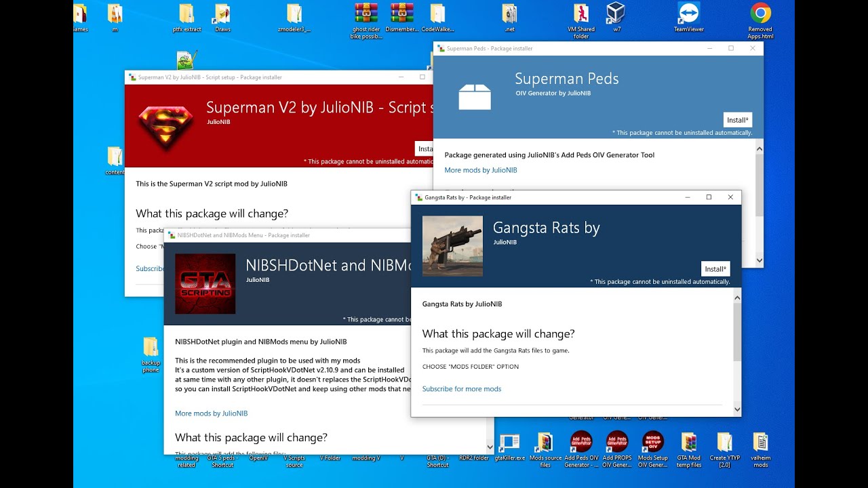Click 'CHOOSE "MODS FOLDER" OPTION' text
868x488 pixels.
(x=471, y=367)
